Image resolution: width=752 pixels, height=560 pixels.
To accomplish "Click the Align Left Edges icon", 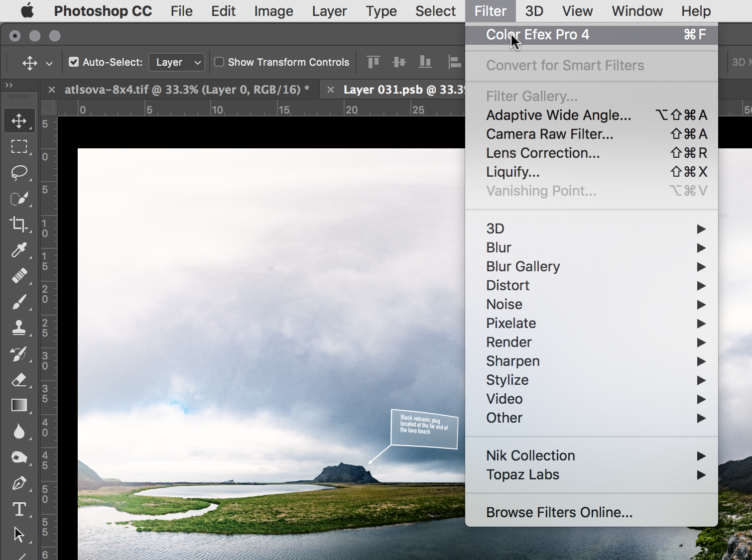I will (x=454, y=62).
